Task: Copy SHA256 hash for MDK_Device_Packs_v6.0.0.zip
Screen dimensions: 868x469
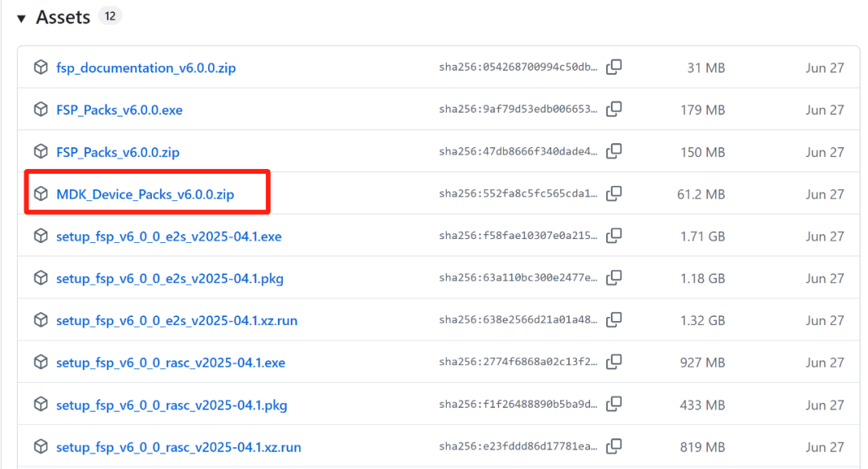Action: click(x=614, y=194)
